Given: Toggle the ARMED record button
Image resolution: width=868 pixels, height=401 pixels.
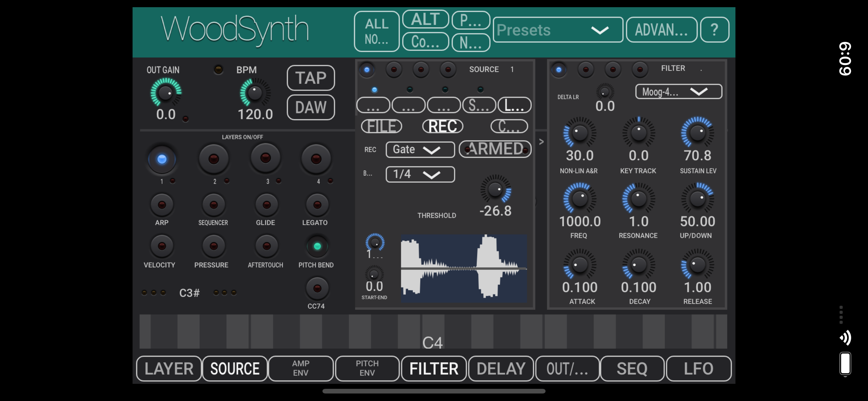Looking at the screenshot, I should click(x=495, y=149).
